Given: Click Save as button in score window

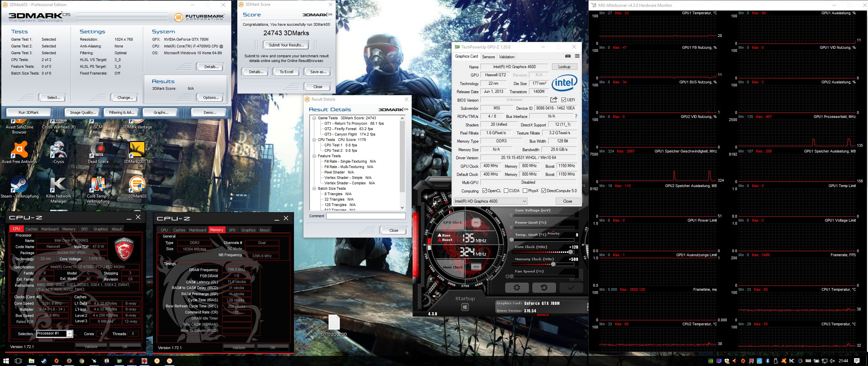Looking at the screenshot, I should pos(318,72).
